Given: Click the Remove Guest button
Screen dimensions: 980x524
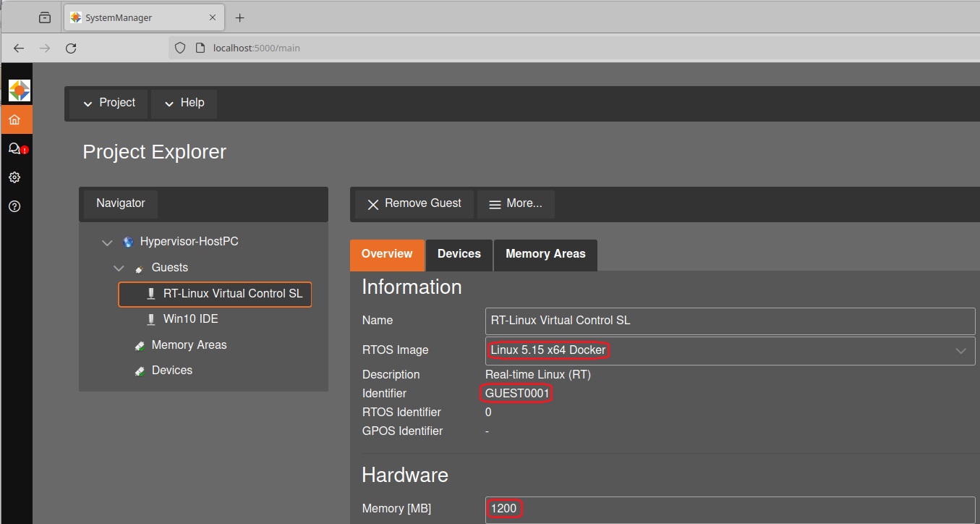Looking at the screenshot, I should tap(412, 203).
